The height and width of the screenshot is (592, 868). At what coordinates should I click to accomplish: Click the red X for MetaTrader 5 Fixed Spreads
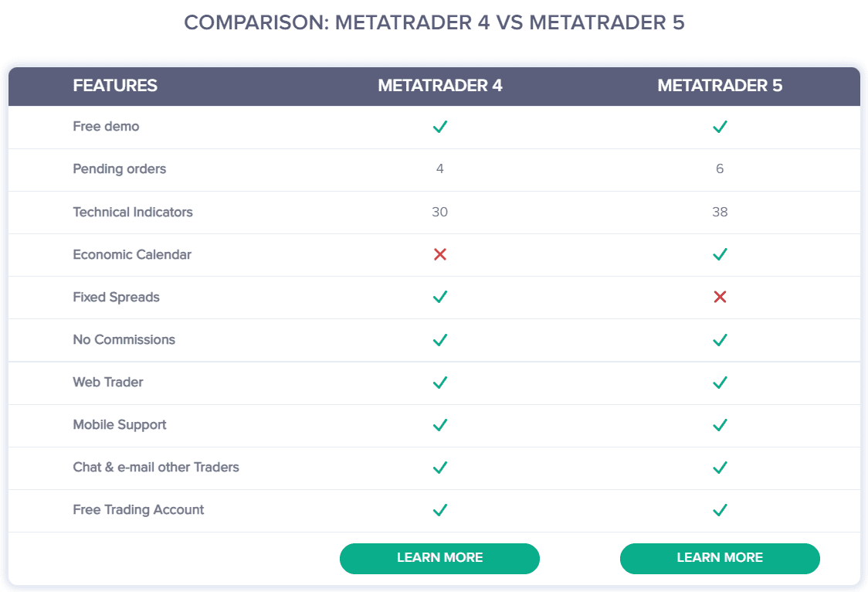point(720,297)
